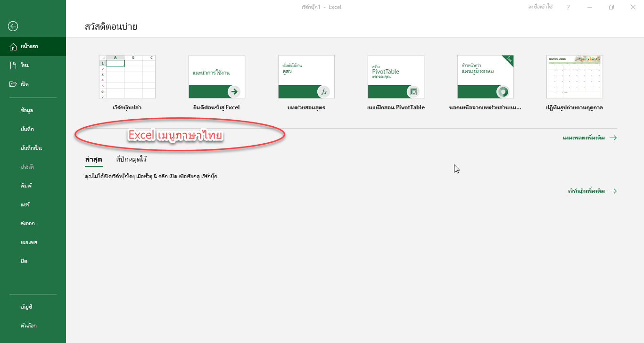
Task: Create a blank workbook from the thumbnail
Action: [127, 77]
